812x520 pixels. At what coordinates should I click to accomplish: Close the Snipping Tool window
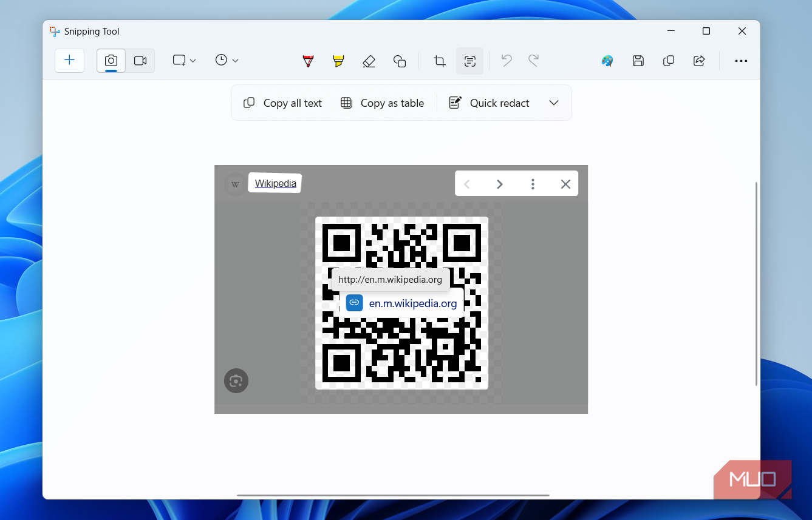click(742, 31)
